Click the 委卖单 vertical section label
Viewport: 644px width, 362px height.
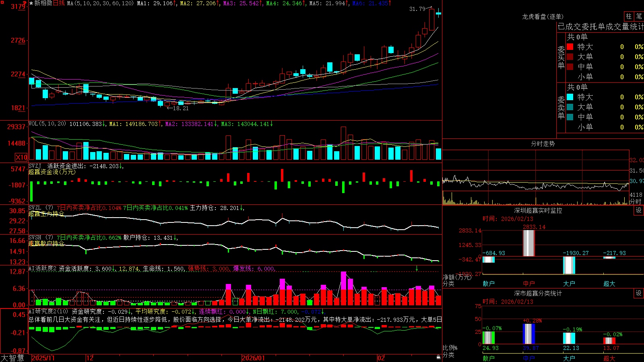coord(561,108)
